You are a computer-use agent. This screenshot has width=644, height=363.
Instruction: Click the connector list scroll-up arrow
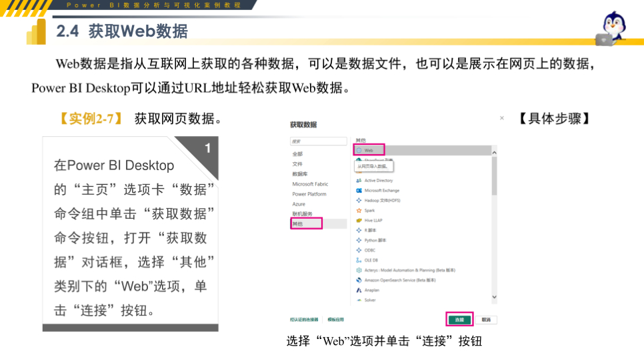(494, 153)
